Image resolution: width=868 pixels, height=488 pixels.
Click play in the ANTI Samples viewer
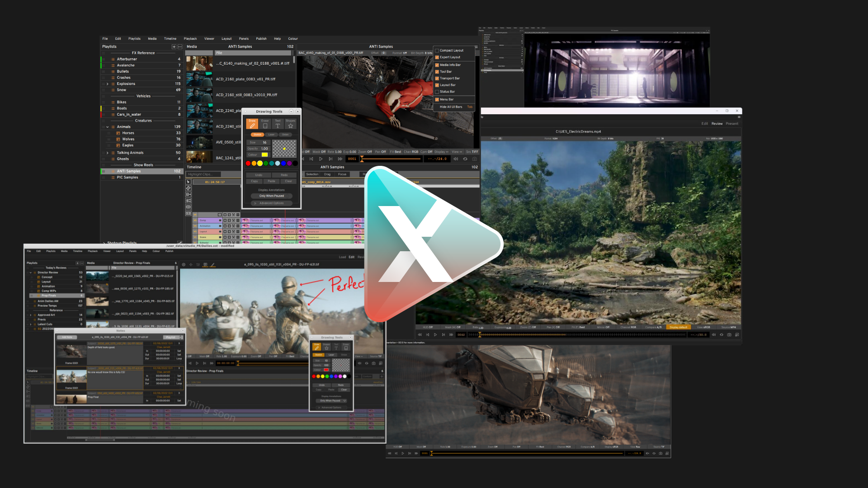pyautogui.click(x=321, y=159)
